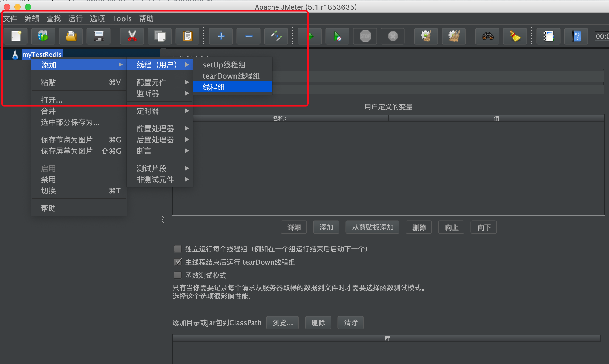
Task: Open the 运行 menu in menu bar
Action: coord(75,19)
